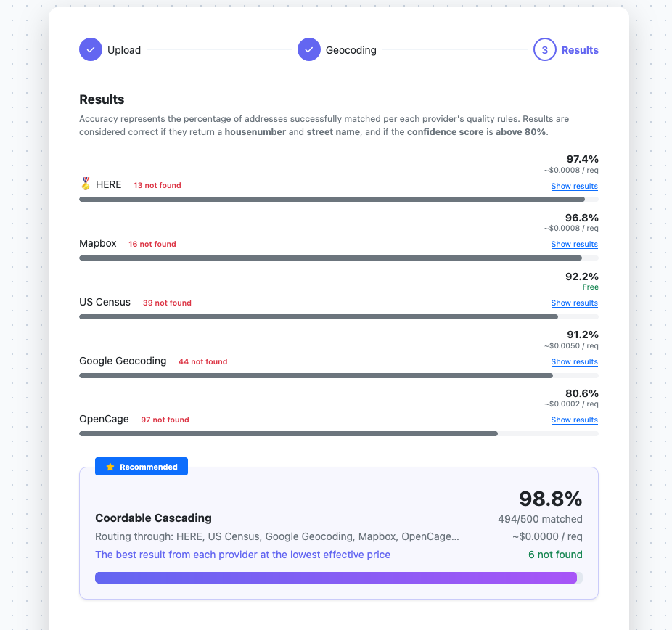The width and height of the screenshot is (672, 630).
Task: Open Show results for Mapbox
Action: [x=574, y=244]
